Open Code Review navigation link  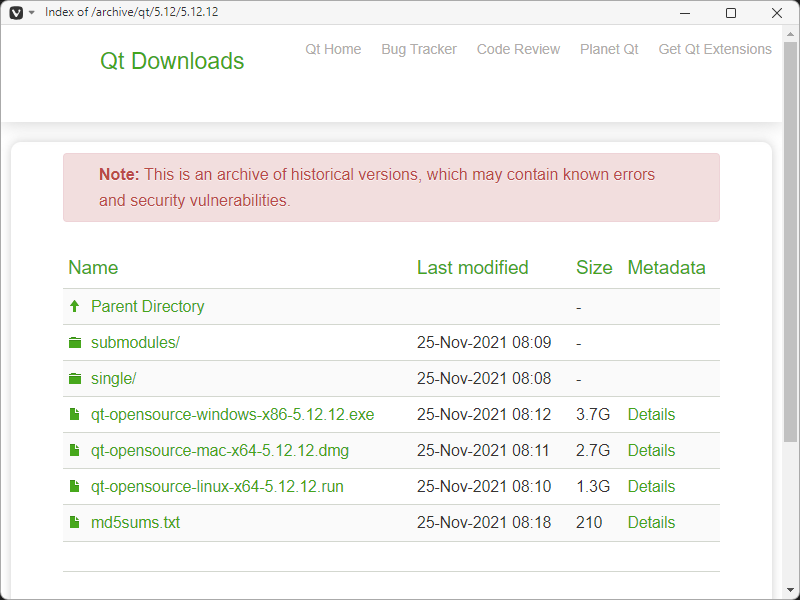tap(518, 49)
